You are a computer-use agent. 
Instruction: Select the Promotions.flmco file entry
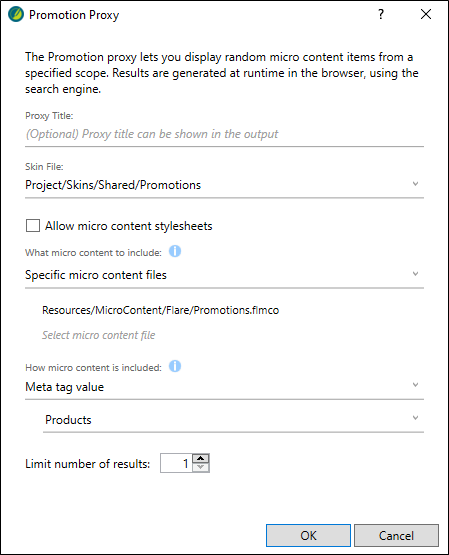click(x=161, y=310)
